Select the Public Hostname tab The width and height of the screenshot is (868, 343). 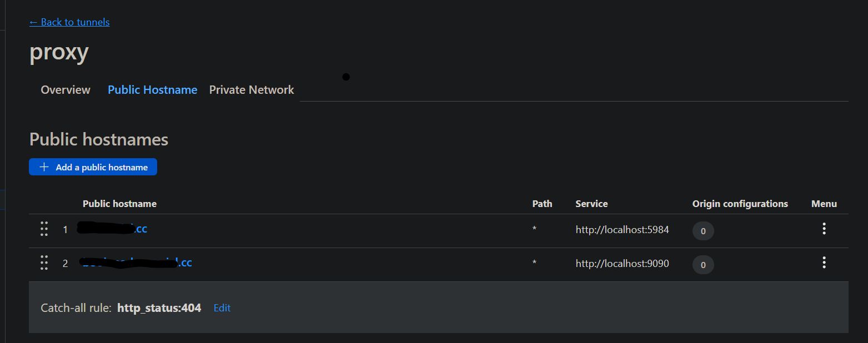[153, 90]
